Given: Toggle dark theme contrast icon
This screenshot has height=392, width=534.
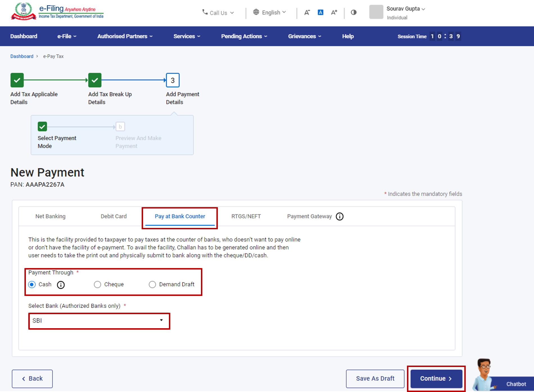Looking at the screenshot, I should 353,12.
